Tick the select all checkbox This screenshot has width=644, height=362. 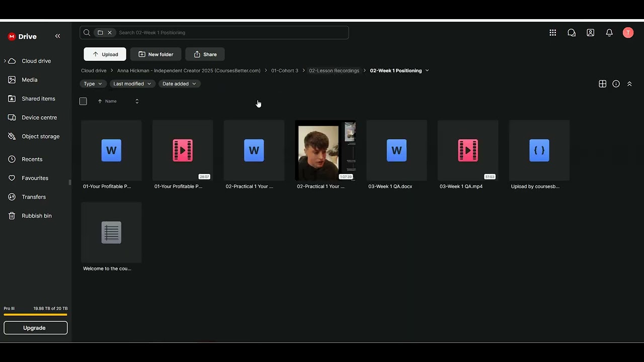(83, 102)
